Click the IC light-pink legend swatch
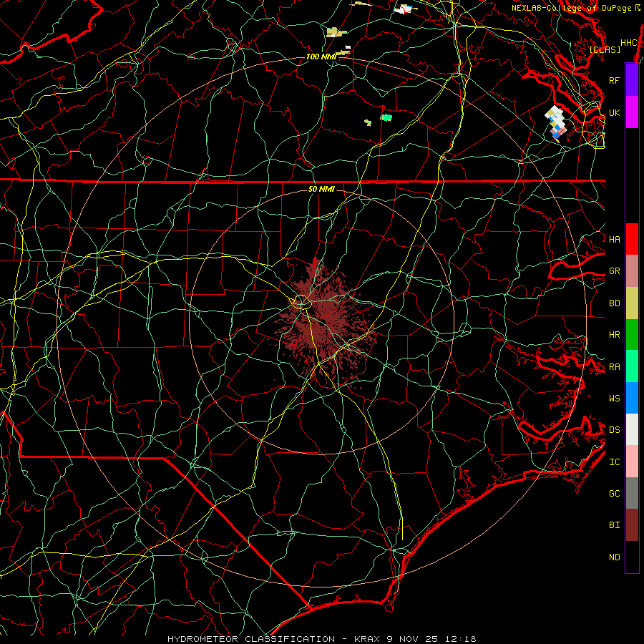Image resolution: width=644 pixels, height=644 pixels. click(x=632, y=462)
